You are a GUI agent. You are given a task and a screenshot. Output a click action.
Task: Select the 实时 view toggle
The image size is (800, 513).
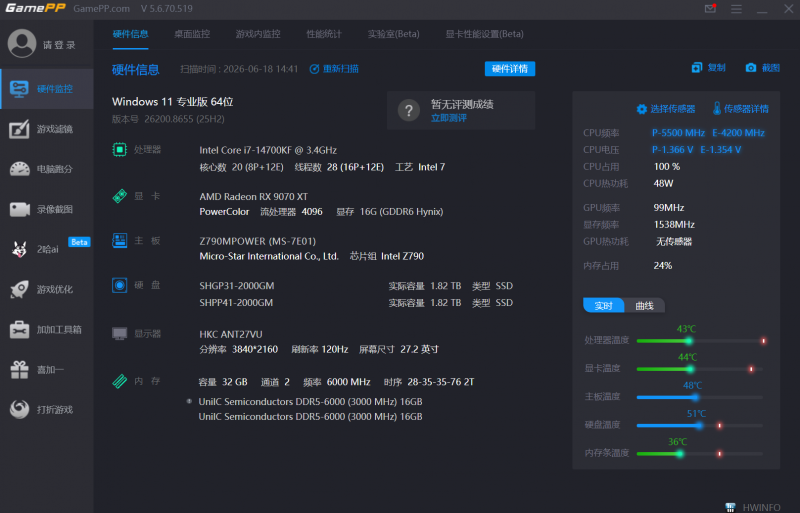click(604, 305)
